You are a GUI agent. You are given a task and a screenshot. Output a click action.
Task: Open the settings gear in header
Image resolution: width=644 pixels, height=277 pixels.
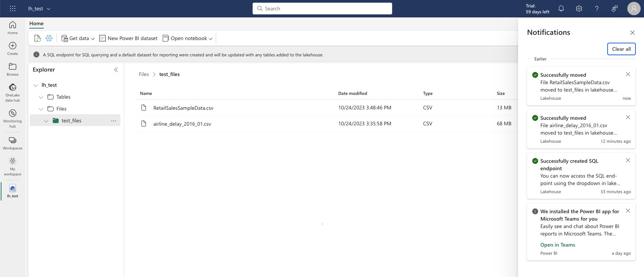click(579, 9)
